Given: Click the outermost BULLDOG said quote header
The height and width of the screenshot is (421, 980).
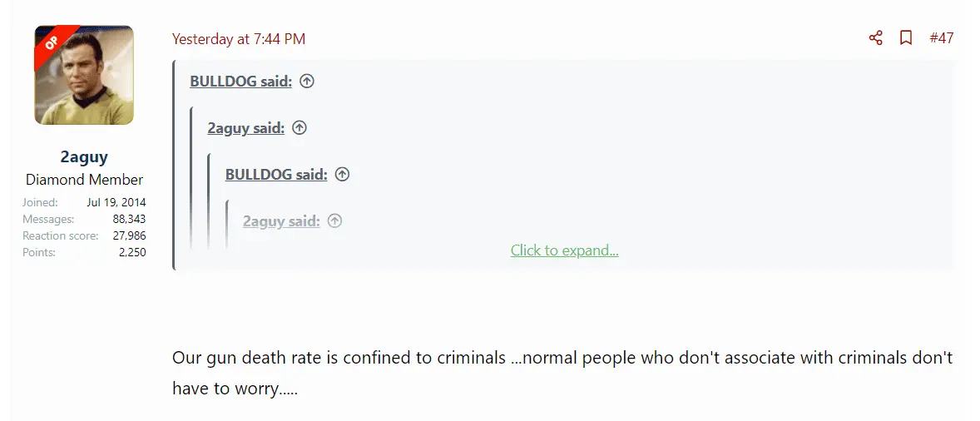Looking at the screenshot, I should [240, 82].
